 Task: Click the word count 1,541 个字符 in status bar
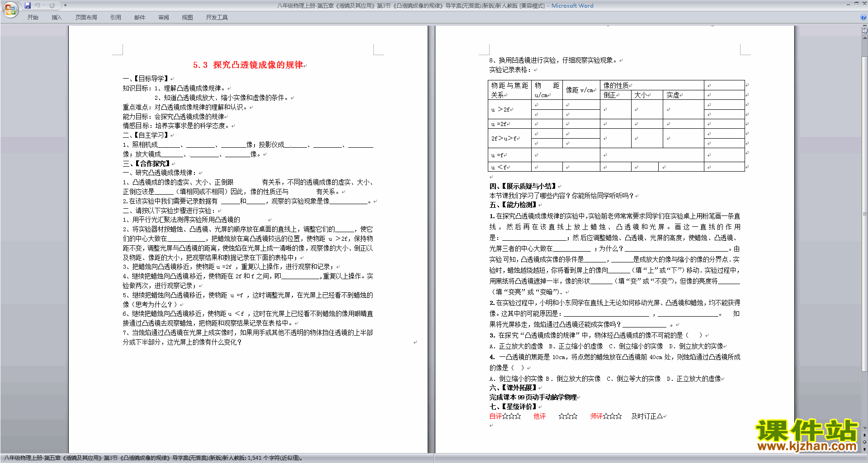coord(275,458)
